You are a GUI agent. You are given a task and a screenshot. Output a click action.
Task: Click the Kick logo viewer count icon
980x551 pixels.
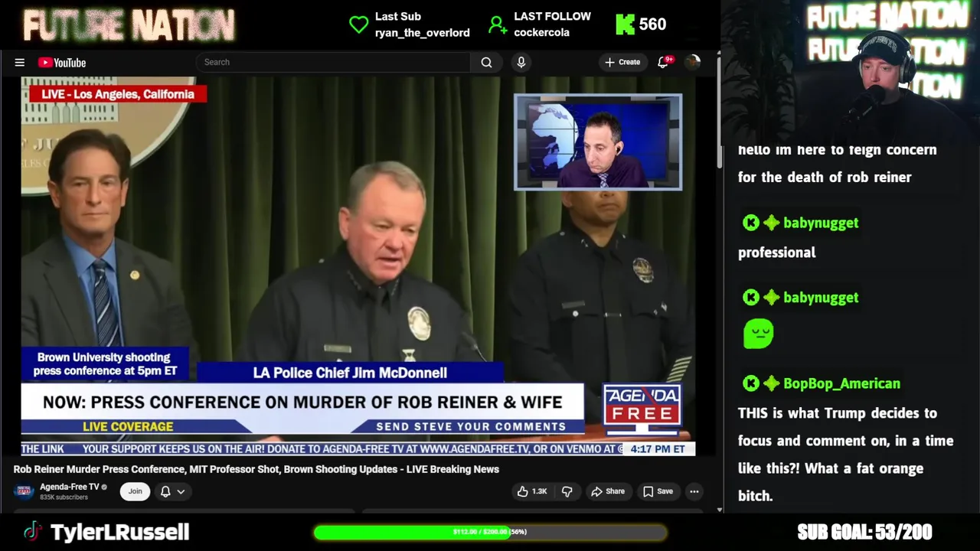coord(625,24)
